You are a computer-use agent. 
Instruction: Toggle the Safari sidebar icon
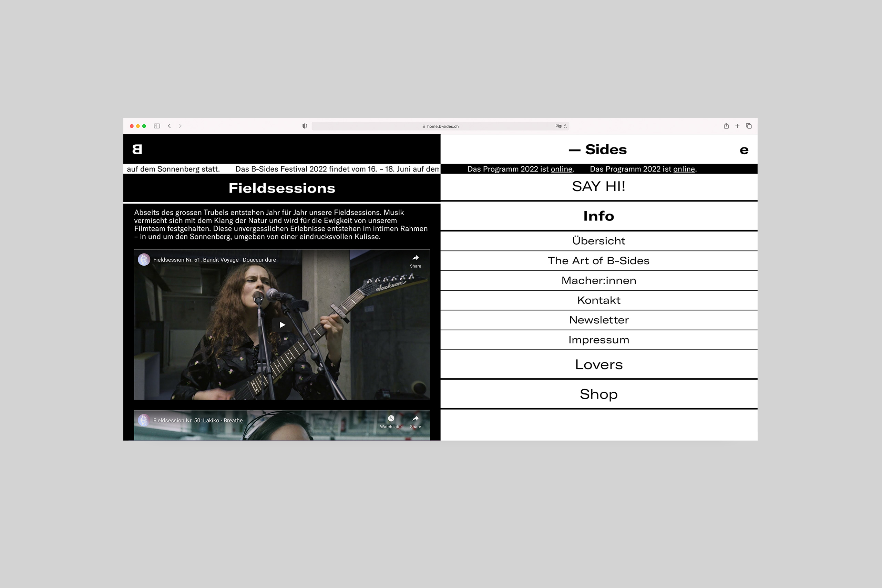[x=157, y=126]
